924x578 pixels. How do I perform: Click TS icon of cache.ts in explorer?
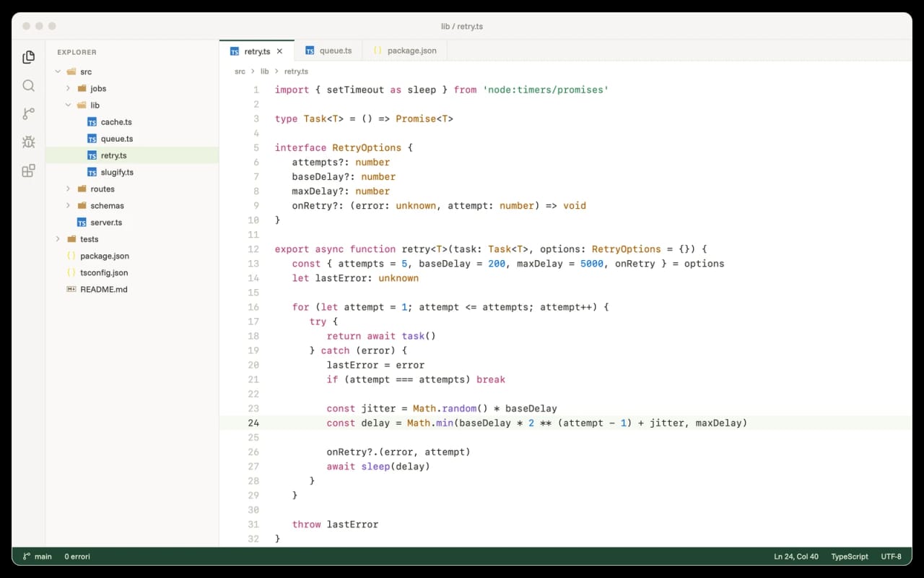point(92,122)
